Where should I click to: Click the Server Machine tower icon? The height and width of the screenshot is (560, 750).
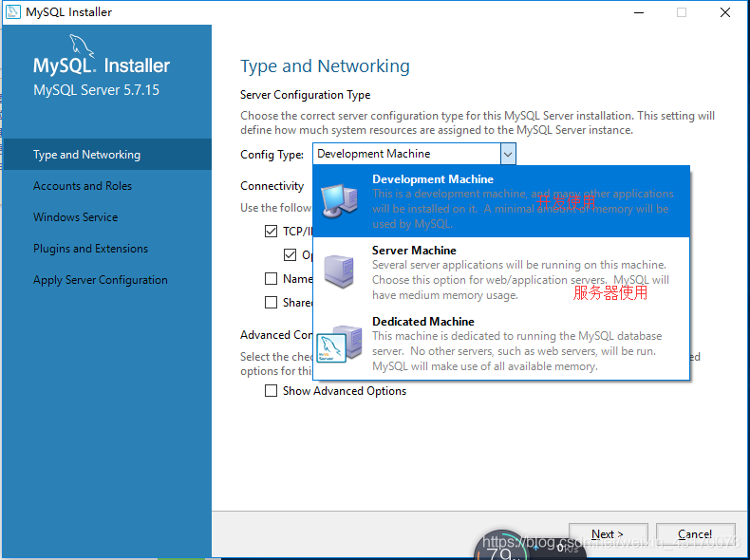tap(339, 271)
